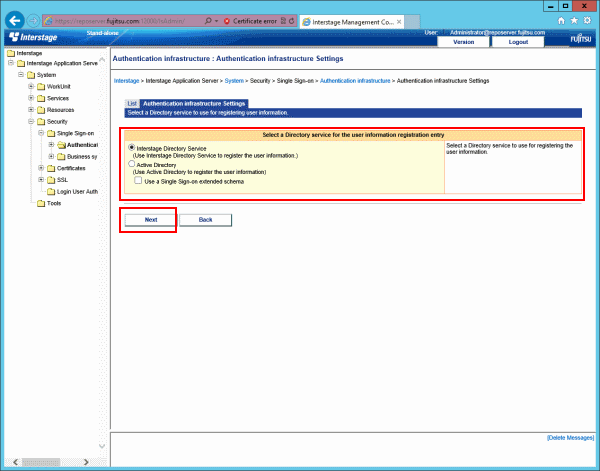
Task: Select the Interstage Management Console browser tab
Action: click(351, 22)
